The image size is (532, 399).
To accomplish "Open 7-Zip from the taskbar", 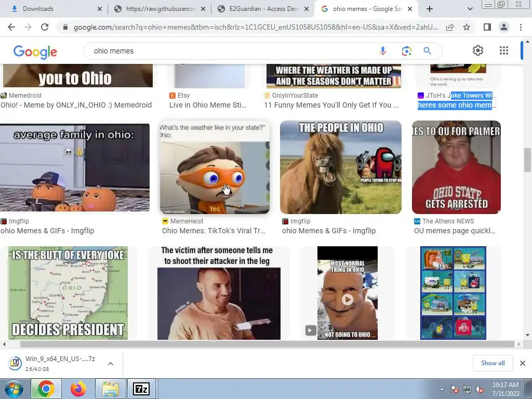I will click(141, 389).
